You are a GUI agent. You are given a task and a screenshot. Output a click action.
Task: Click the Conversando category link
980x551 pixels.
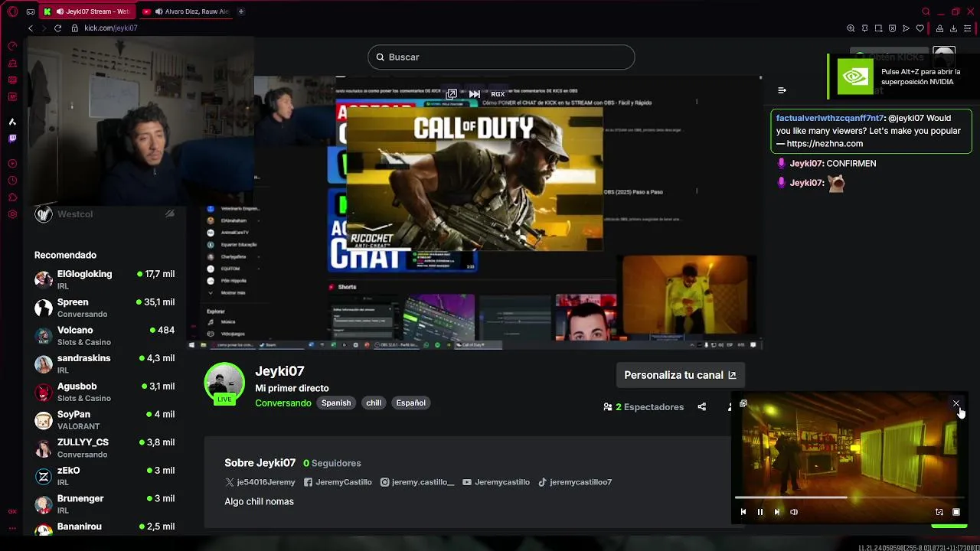tap(283, 403)
